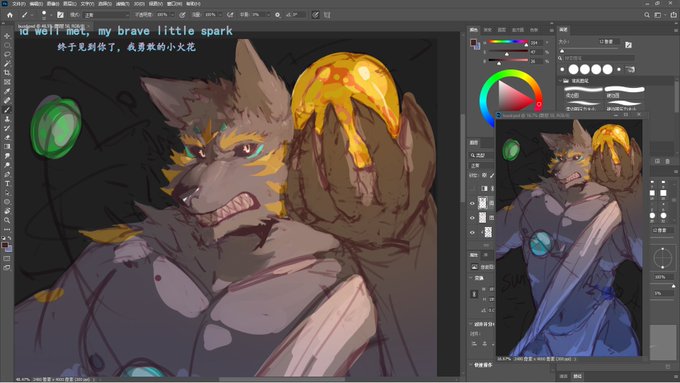
Task: Select the Crop tool
Action: [7, 72]
